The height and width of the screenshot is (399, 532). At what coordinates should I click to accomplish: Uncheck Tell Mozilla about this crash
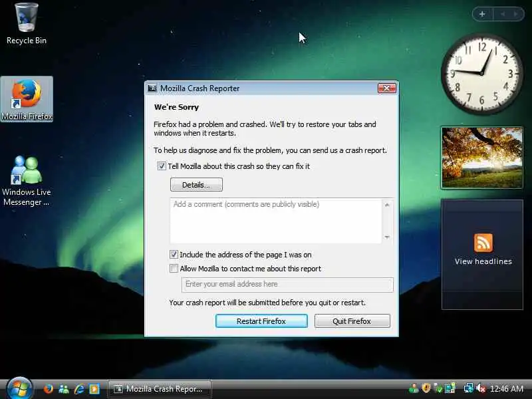pos(162,166)
